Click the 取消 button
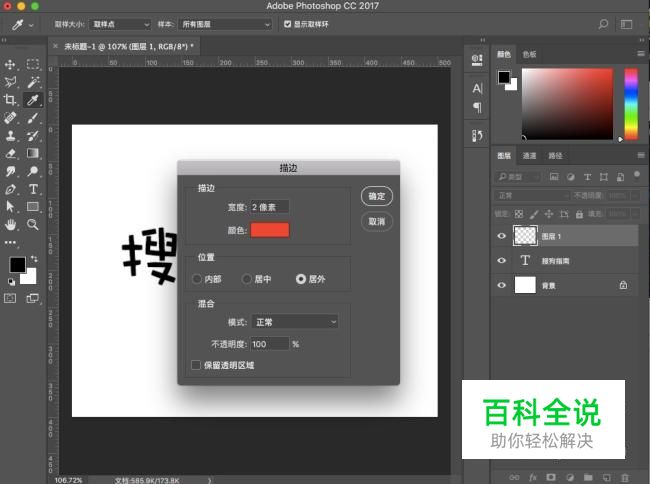This screenshot has height=484, width=650. 376,221
